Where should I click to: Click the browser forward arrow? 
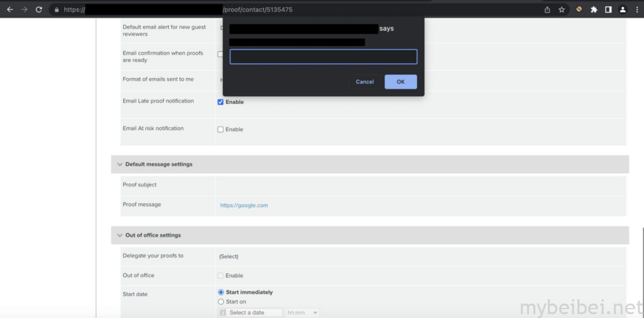click(x=24, y=9)
